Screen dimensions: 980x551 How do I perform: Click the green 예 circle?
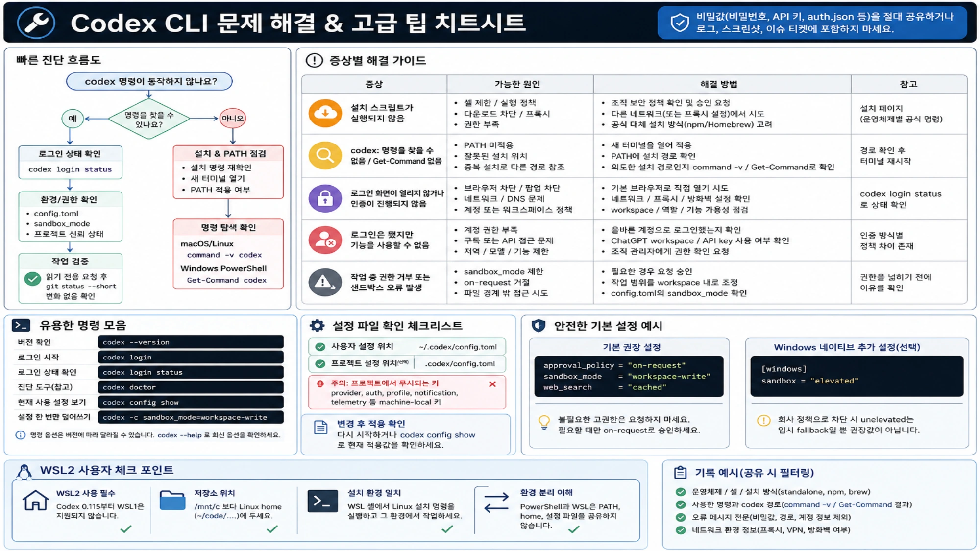(72, 118)
